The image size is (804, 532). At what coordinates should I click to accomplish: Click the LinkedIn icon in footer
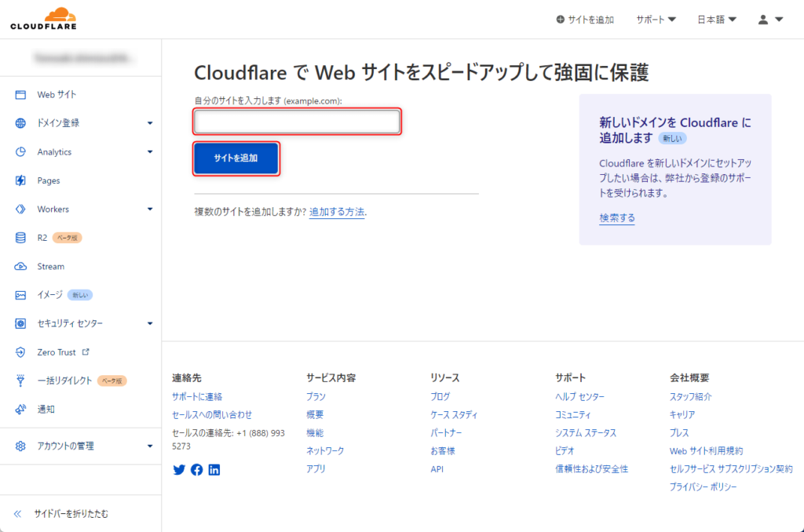(214, 469)
